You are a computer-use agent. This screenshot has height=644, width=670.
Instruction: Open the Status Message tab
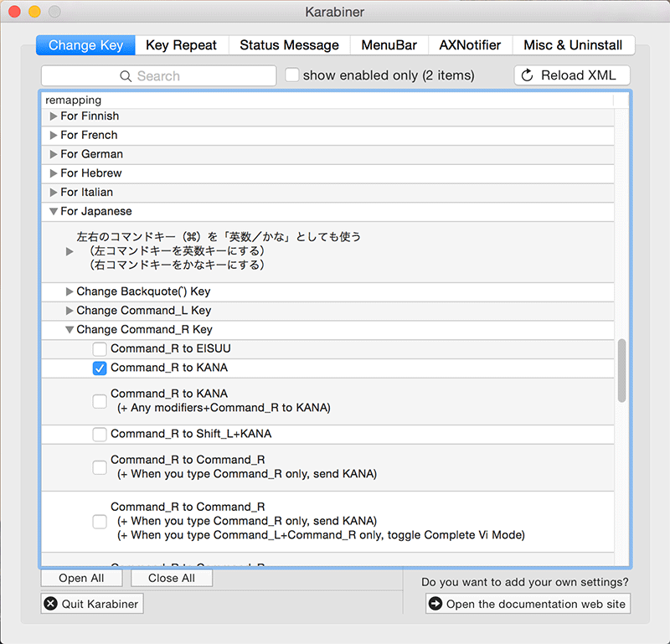289,45
